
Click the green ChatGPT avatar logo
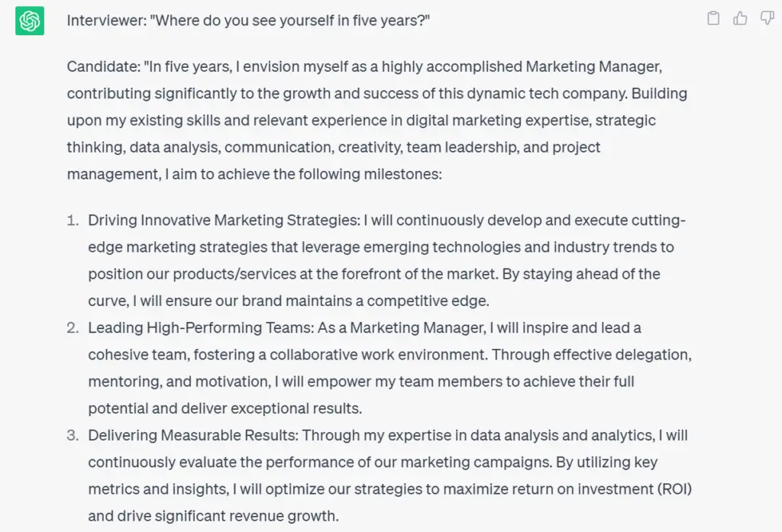click(x=30, y=21)
